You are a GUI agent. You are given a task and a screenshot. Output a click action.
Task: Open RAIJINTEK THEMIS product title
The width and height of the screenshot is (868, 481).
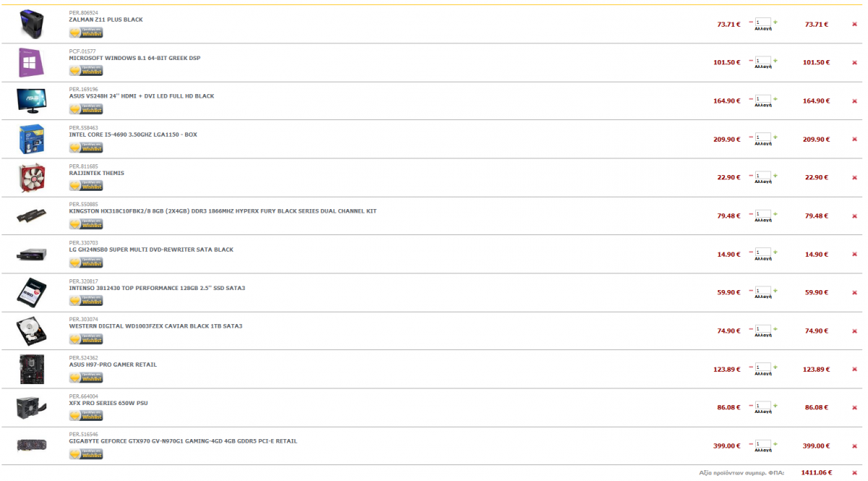pos(97,173)
